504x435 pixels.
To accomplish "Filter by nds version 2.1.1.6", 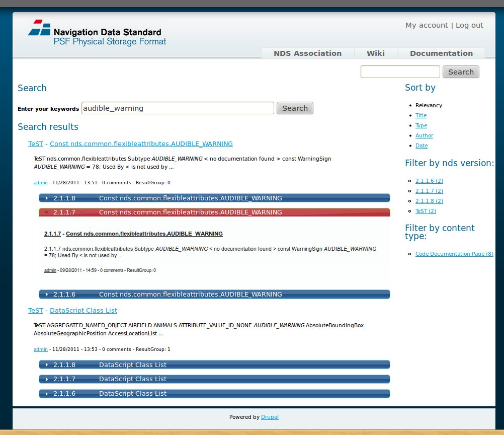I will click(429, 181).
